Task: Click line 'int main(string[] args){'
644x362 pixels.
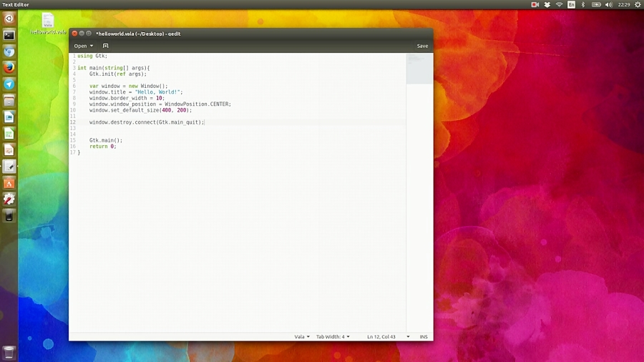Action: click(114, 68)
